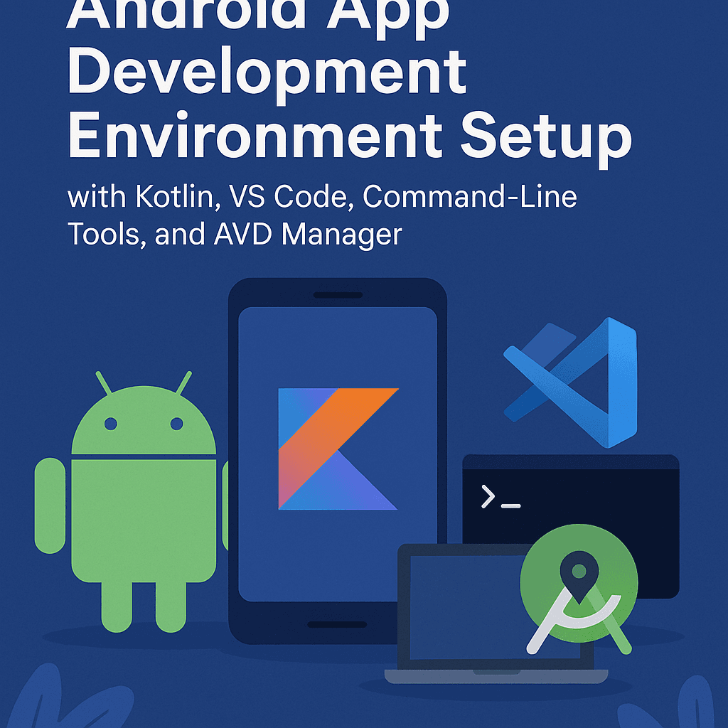The height and width of the screenshot is (728, 728).
Task: Click the Kotlin logo on phone screen
Action: pyautogui.click(x=338, y=449)
